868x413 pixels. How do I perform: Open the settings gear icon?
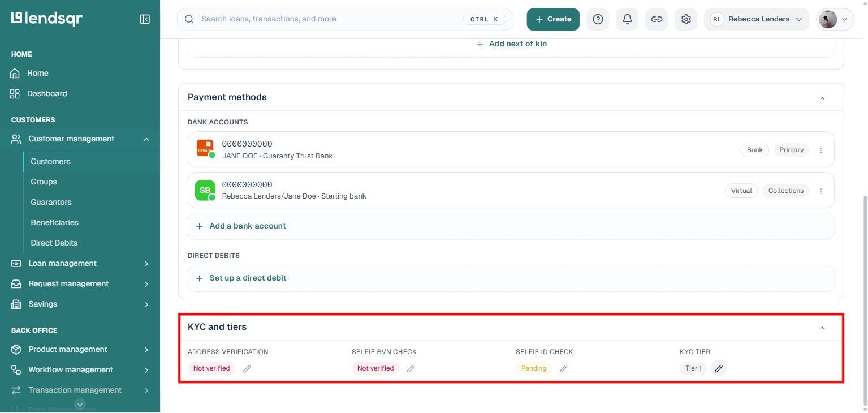pyautogui.click(x=686, y=19)
